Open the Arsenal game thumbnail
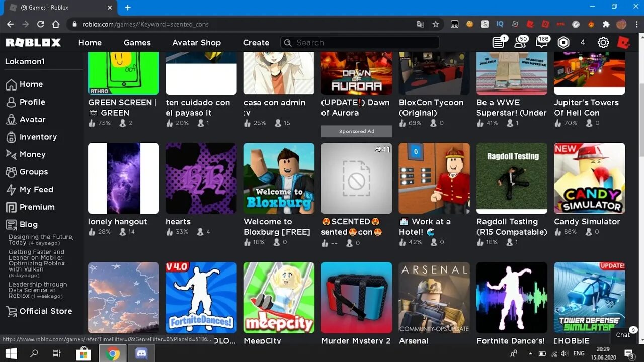Image resolution: width=644 pixels, height=362 pixels. [x=434, y=298]
